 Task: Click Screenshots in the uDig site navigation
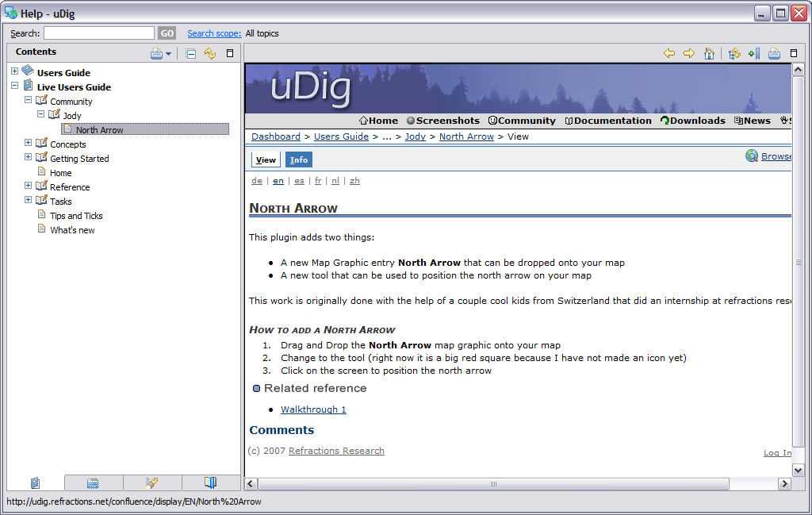tap(443, 121)
